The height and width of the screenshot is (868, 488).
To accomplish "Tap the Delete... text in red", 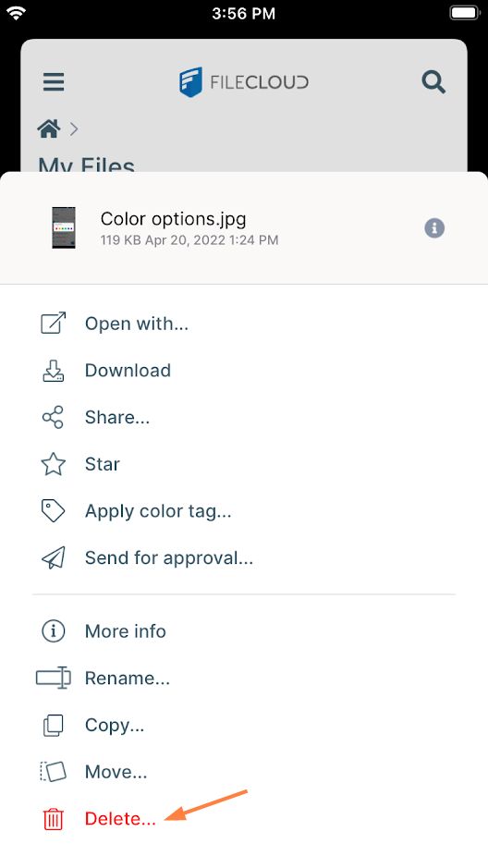I will coord(121,819).
